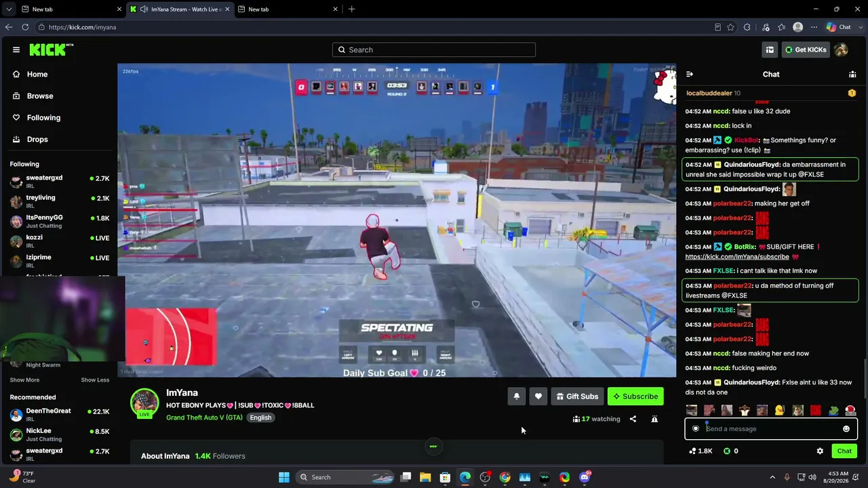This screenshot has height=488, width=868.
Task: Click the Gift Subs button
Action: (577, 396)
